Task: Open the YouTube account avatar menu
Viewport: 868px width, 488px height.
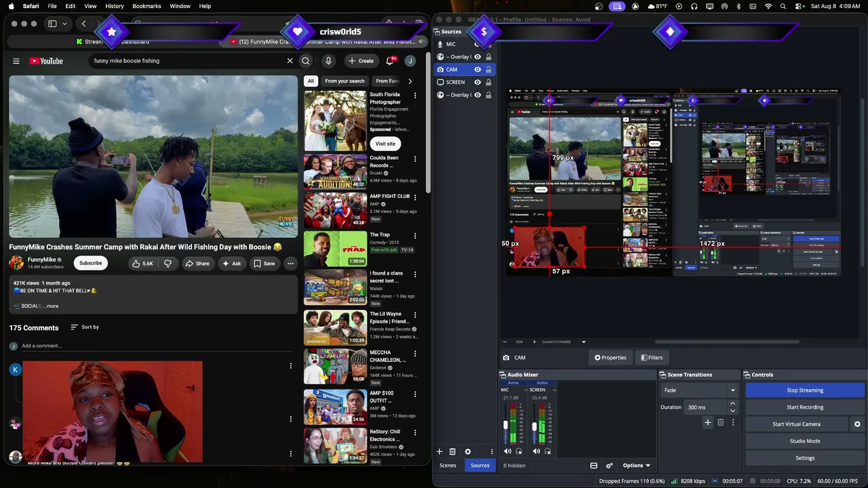Action: point(410,61)
